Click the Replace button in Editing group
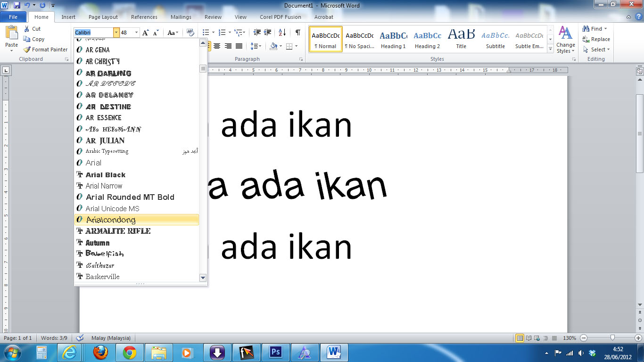The height and width of the screenshot is (362, 644). (x=596, y=39)
